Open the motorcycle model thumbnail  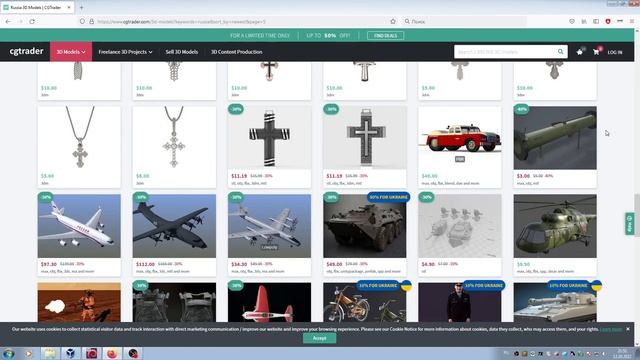[x=365, y=302]
